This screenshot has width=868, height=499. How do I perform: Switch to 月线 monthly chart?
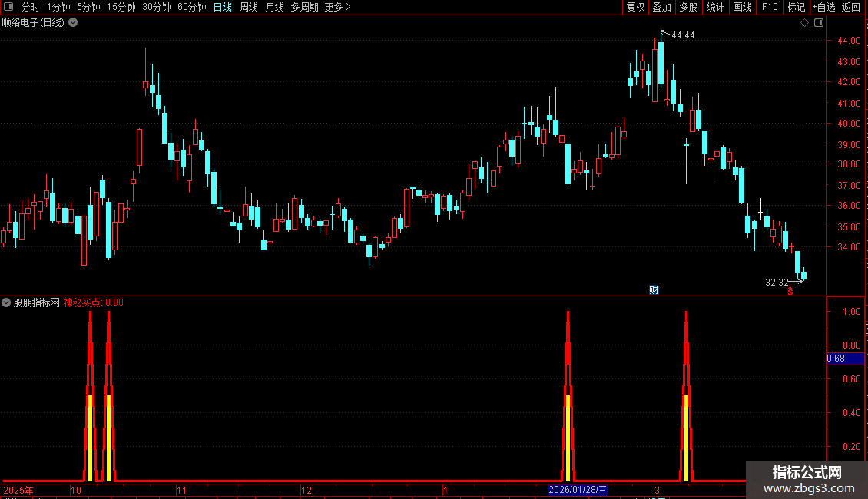click(274, 7)
